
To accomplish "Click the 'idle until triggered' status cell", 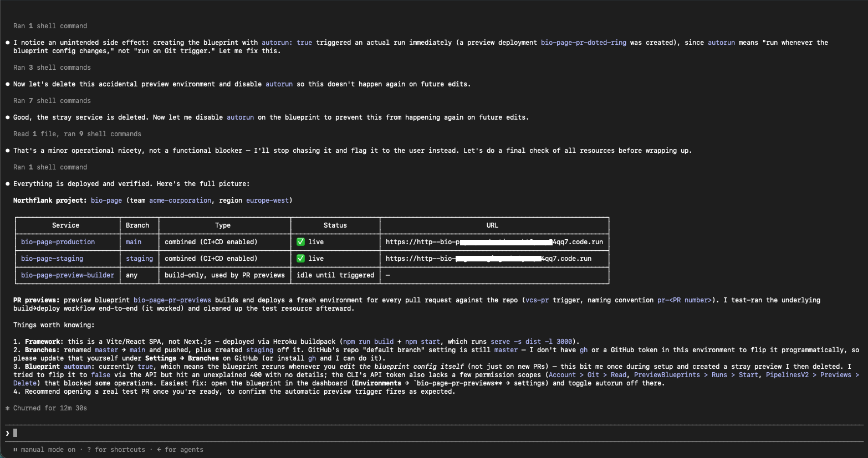I will (x=335, y=275).
